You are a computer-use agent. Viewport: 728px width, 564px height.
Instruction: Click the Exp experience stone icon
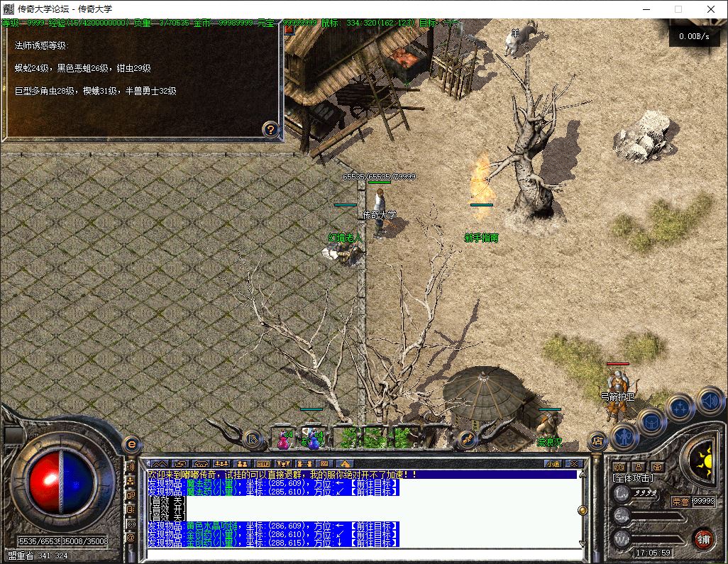click(x=622, y=516)
